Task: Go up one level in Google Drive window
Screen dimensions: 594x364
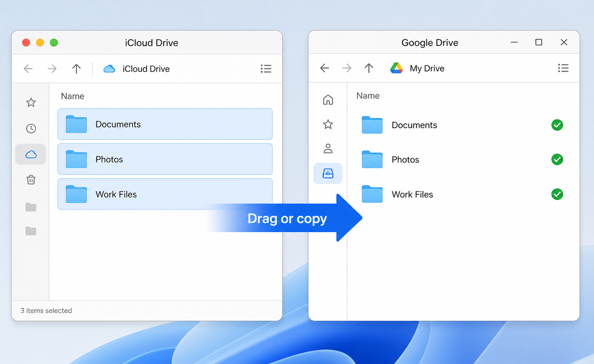Action: [369, 68]
